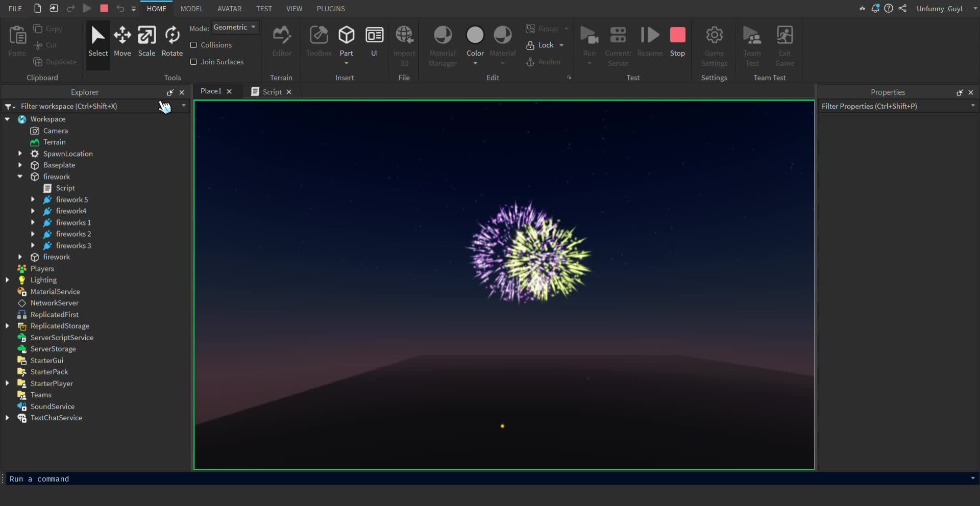
Task: Enable the Collisions checkbox
Action: (193, 45)
